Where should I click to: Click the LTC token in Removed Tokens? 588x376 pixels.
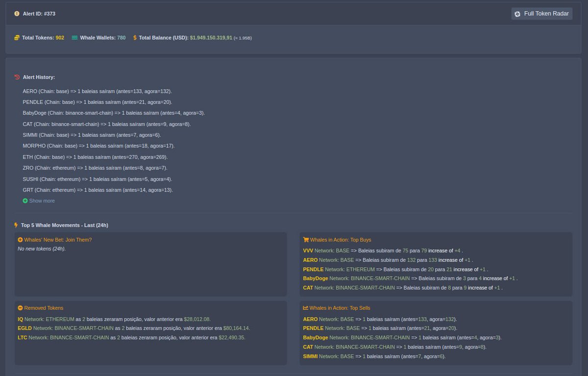[23, 337]
